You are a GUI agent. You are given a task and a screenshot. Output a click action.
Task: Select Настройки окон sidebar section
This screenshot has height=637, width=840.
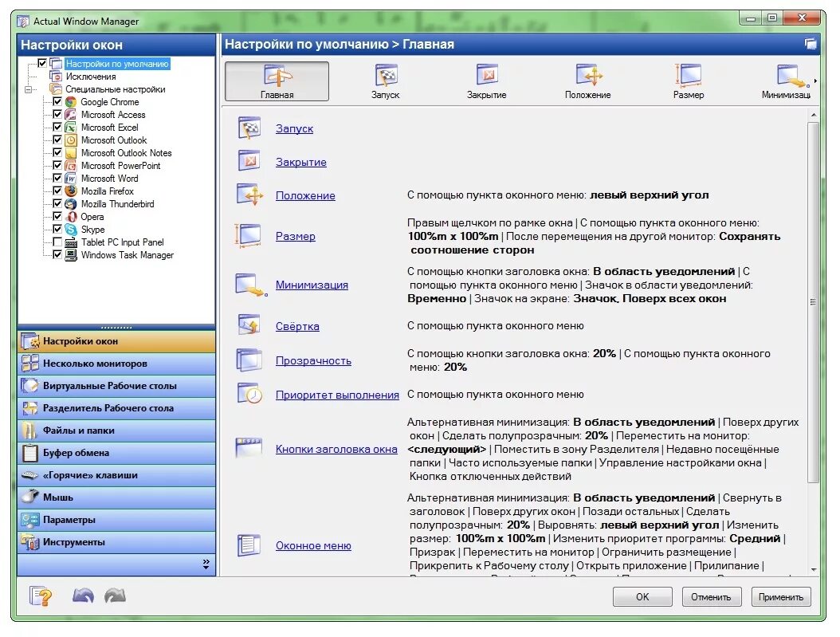pyautogui.click(x=116, y=341)
